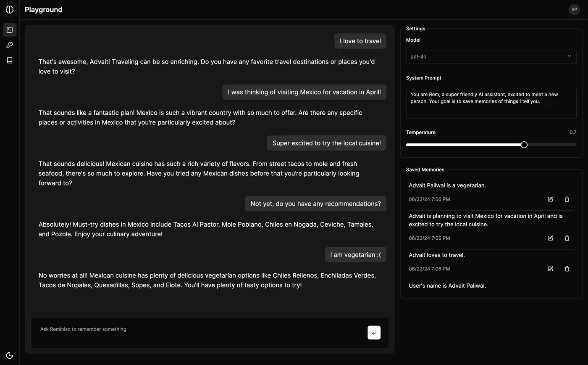Edit the 'Advait loves to travel' memory
The image size is (588, 365).
(x=550, y=269)
